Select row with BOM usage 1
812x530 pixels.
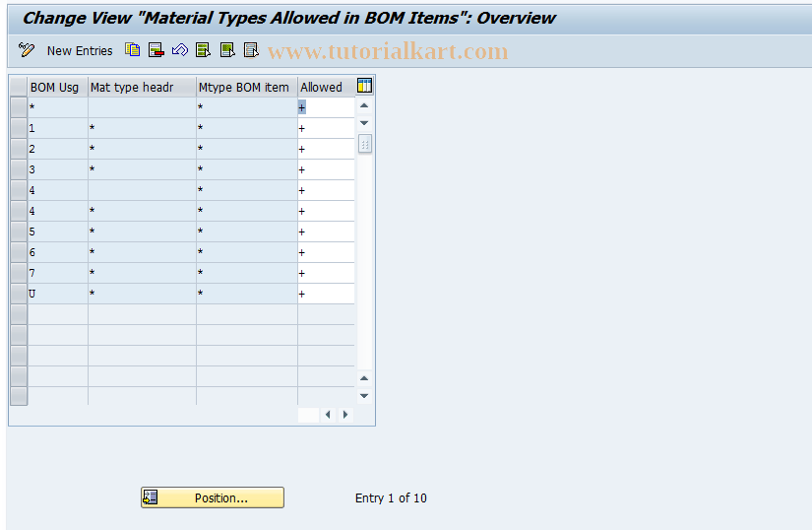pyautogui.click(x=19, y=128)
